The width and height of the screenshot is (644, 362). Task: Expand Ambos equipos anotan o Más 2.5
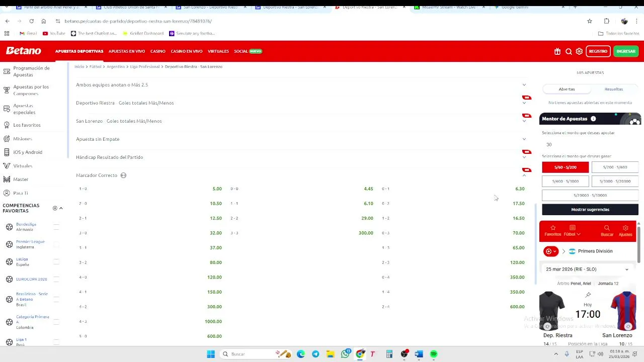(524, 85)
